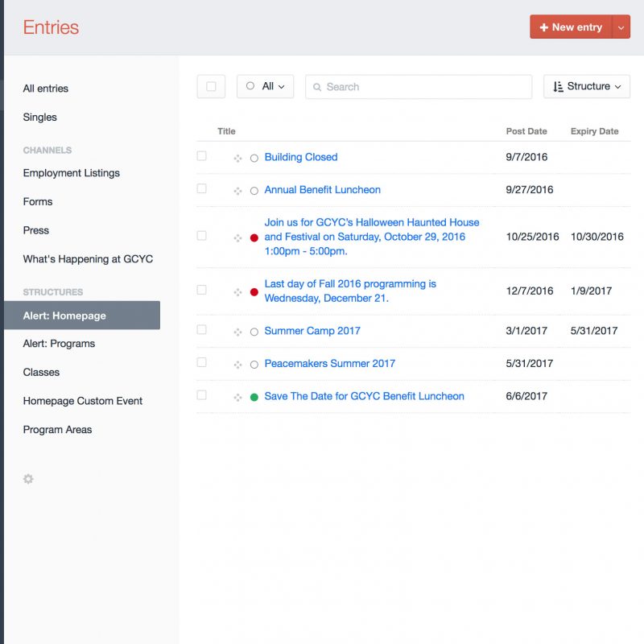Open the Building Closed entry

tap(301, 157)
